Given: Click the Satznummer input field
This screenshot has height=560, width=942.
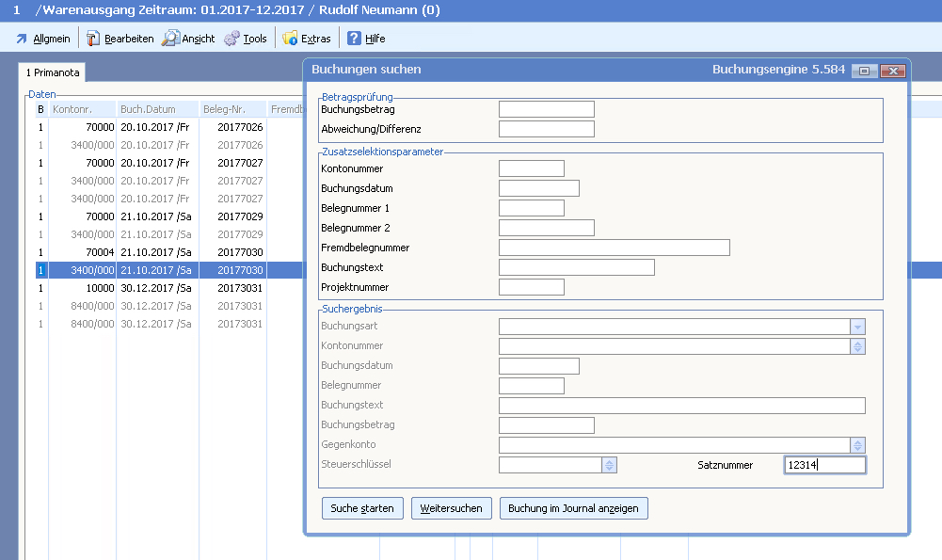Looking at the screenshot, I should [x=824, y=465].
